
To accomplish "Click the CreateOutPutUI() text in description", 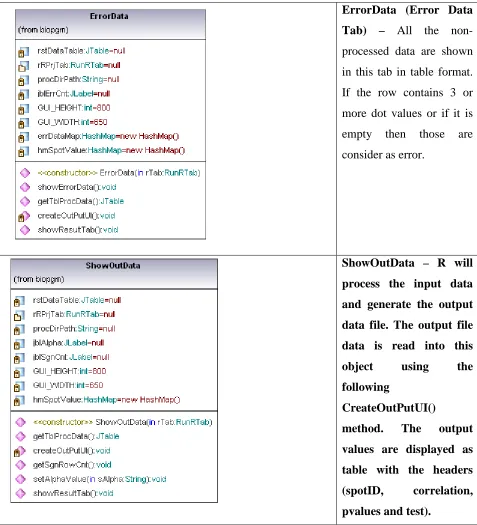I will click(x=389, y=408).
